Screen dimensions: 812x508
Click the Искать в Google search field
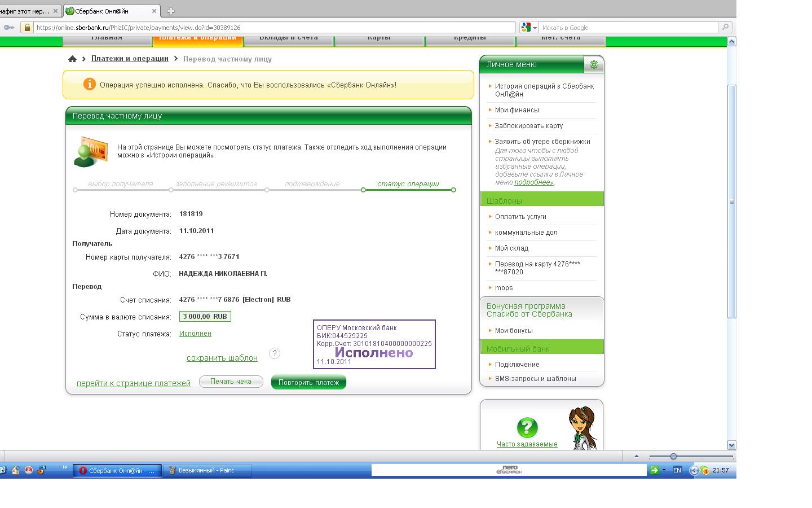[x=629, y=27]
